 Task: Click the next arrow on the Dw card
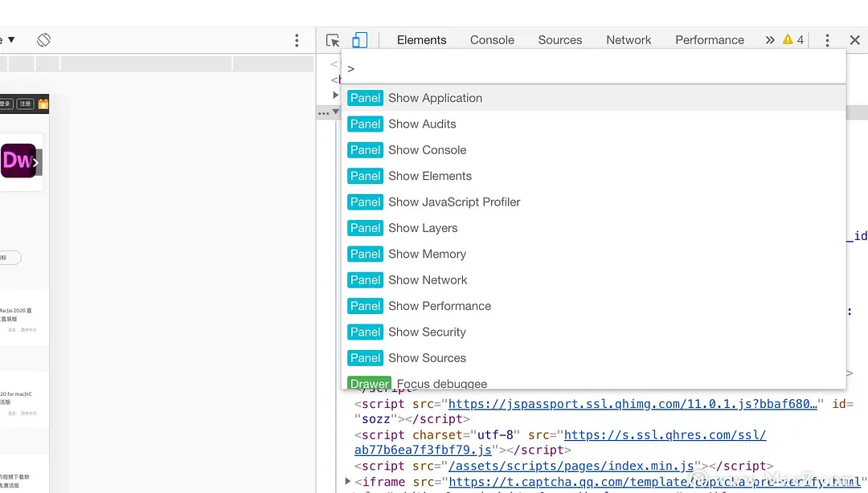(35, 163)
